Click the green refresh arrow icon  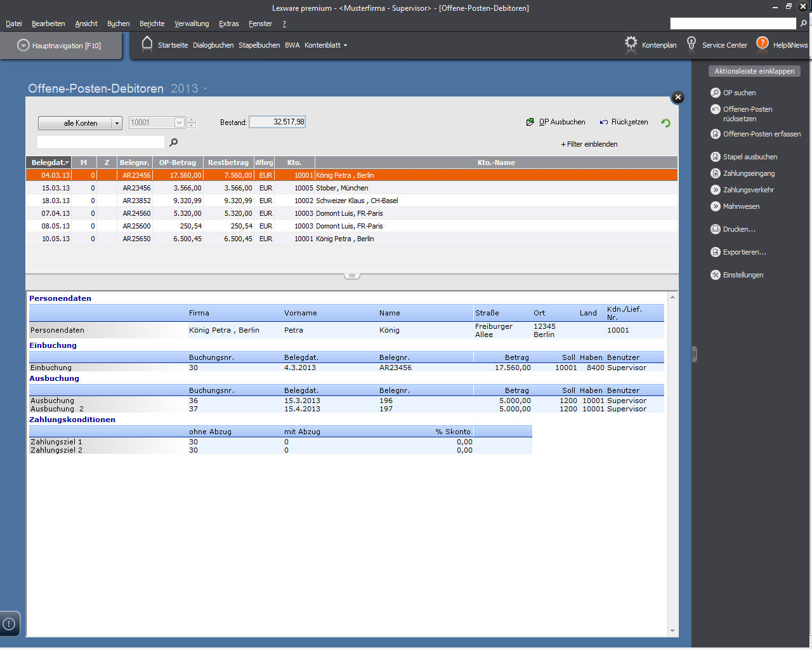click(665, 123)
